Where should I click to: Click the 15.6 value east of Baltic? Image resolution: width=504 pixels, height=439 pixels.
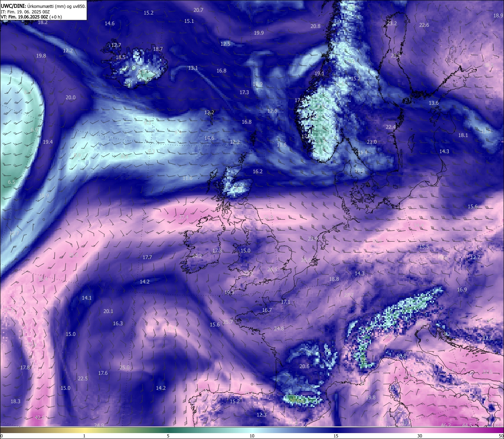(472, 207)
